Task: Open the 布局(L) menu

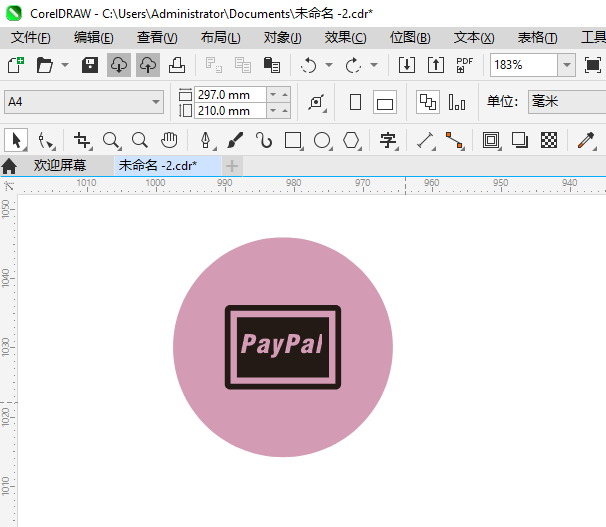Action: point(220,37)
